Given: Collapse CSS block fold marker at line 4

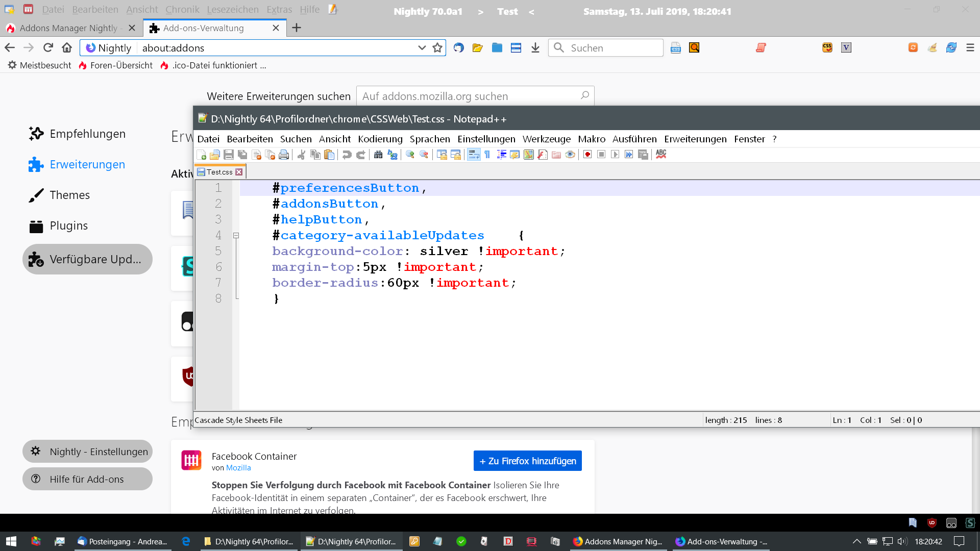Looking at the screenshot, I should tap(236, 236).
